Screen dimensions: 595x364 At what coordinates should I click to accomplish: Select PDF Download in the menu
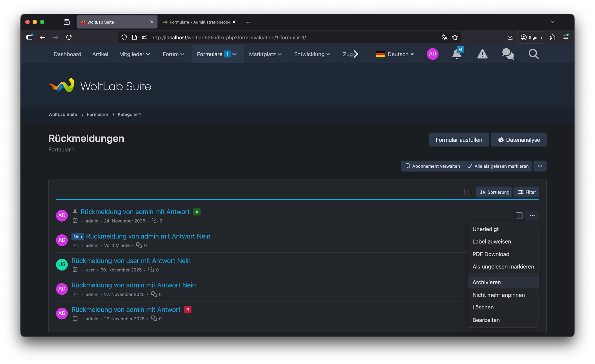tap(491, 254)
